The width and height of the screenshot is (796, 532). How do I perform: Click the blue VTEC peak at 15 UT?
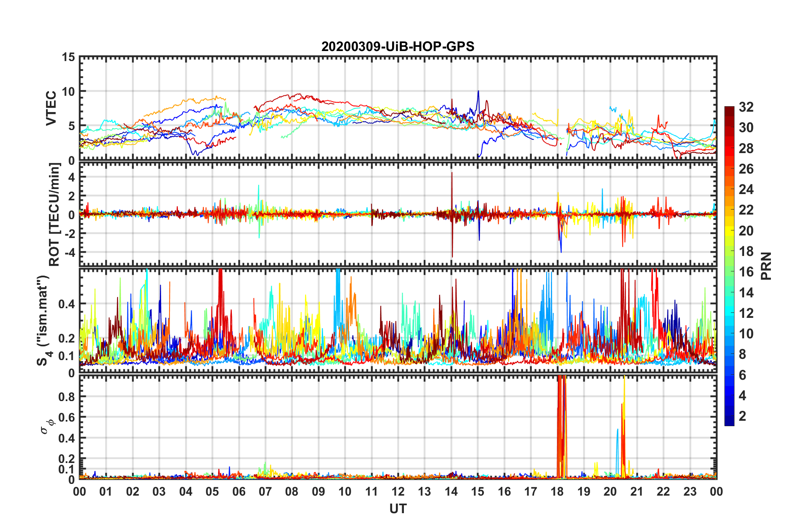(478, 93)
